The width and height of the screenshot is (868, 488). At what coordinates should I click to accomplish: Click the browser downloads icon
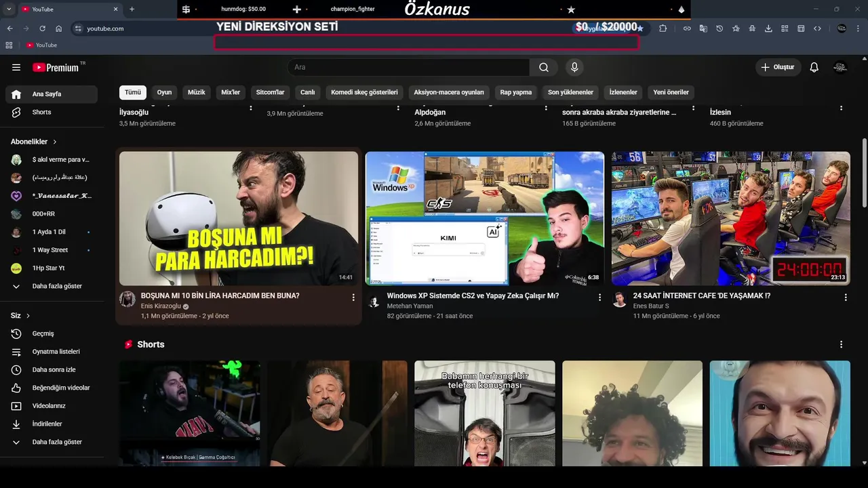(768, 28)
